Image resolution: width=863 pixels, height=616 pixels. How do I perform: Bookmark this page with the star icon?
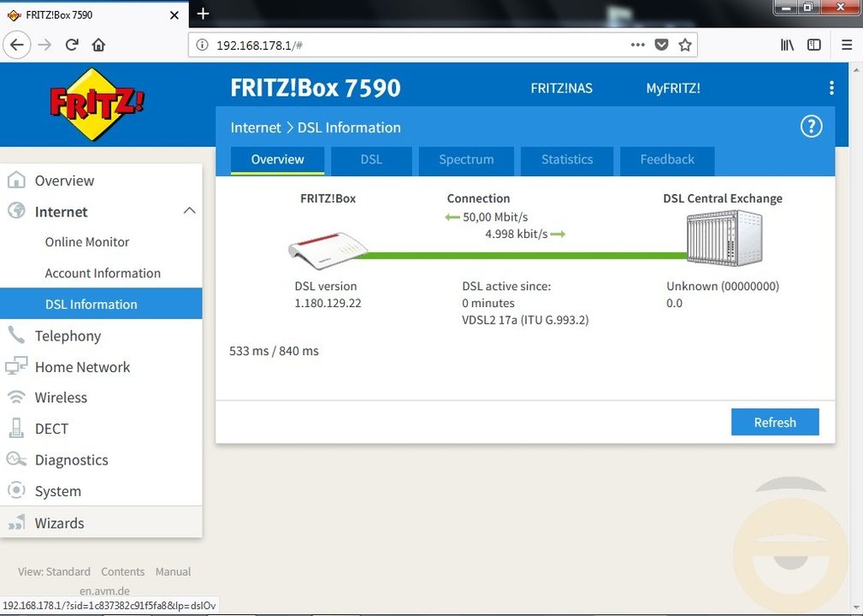point(685,44)
